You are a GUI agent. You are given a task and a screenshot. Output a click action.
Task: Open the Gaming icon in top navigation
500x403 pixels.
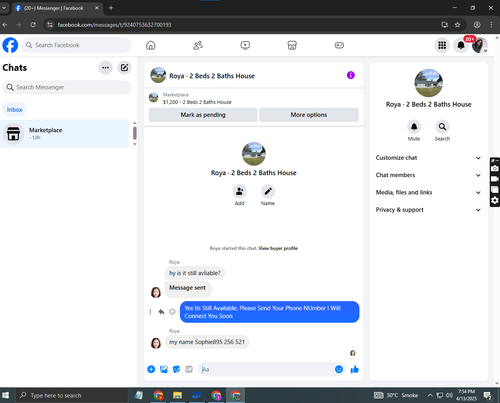(x=339, y=45)
